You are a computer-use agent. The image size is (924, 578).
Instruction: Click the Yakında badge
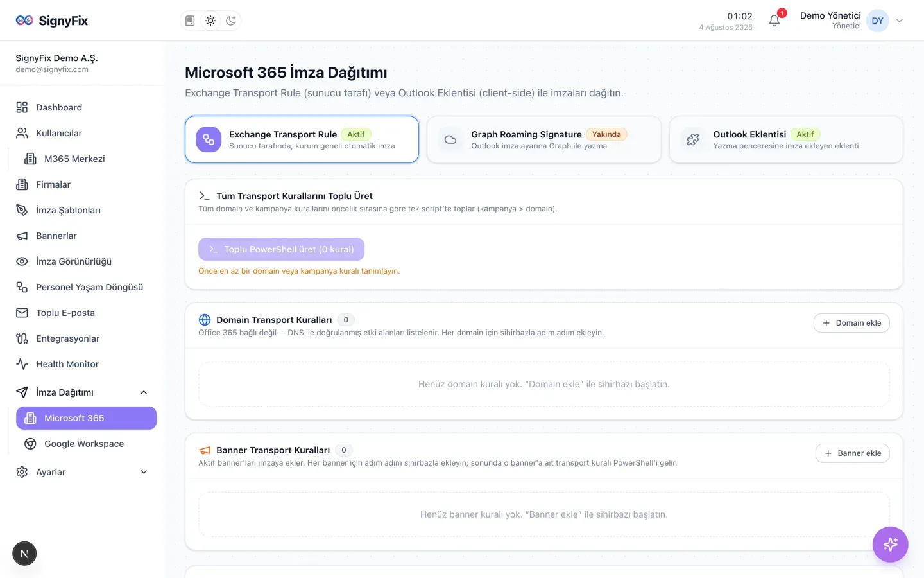coord(606,134)
